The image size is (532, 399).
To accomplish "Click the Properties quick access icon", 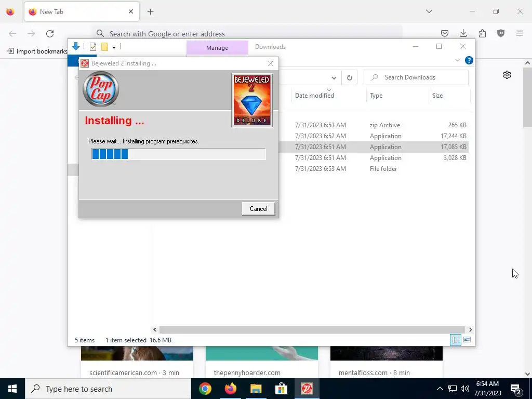I will (x=93, y=47).
